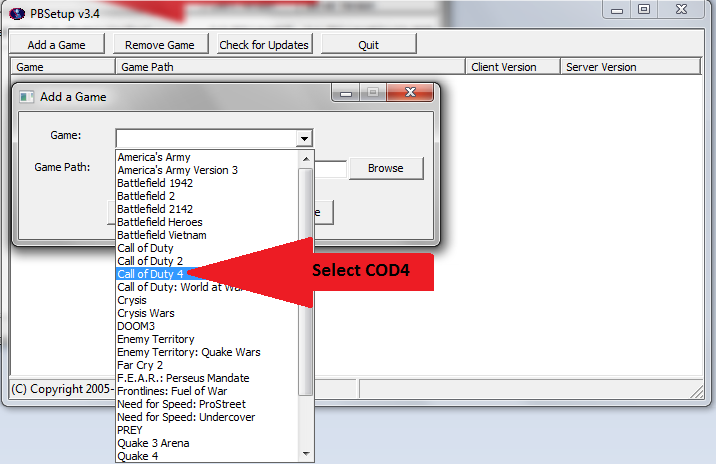Click the Add a Game dialog icon
Screen dimensions: 716x464
pyautogui.click(x=26, y=97)
